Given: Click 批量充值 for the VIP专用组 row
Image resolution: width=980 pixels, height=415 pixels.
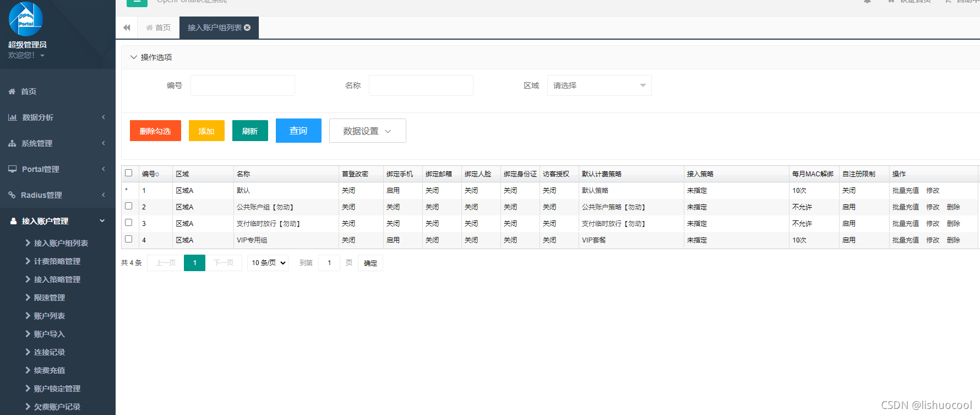Looking at the screenshot, I should (x=906, y=240).
